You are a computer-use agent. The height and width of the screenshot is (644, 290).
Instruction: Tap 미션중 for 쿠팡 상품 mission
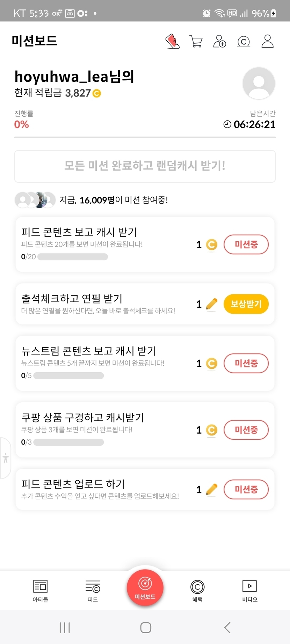246,430
